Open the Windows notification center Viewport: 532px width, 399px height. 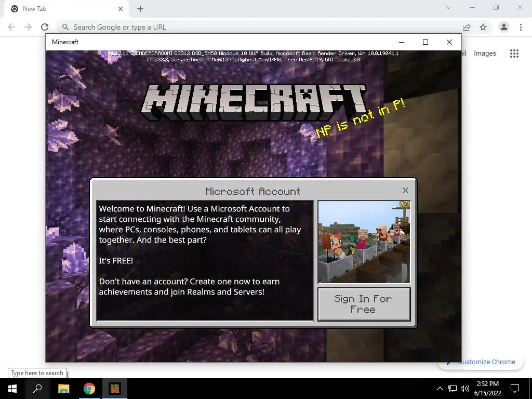(x=515, y=389)
